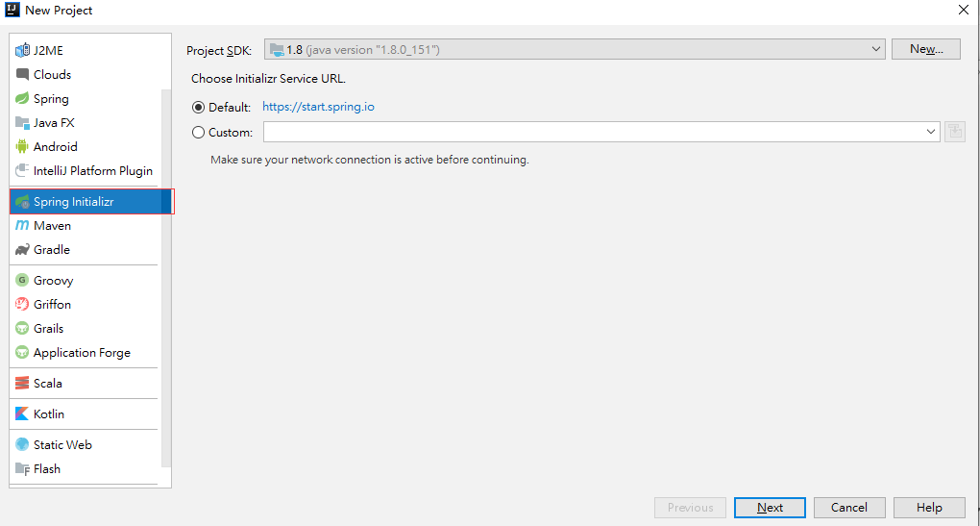Choose IntelliJ Platform Plugin in the list
This screenshot has height=526, width=980.
[92, 171]
